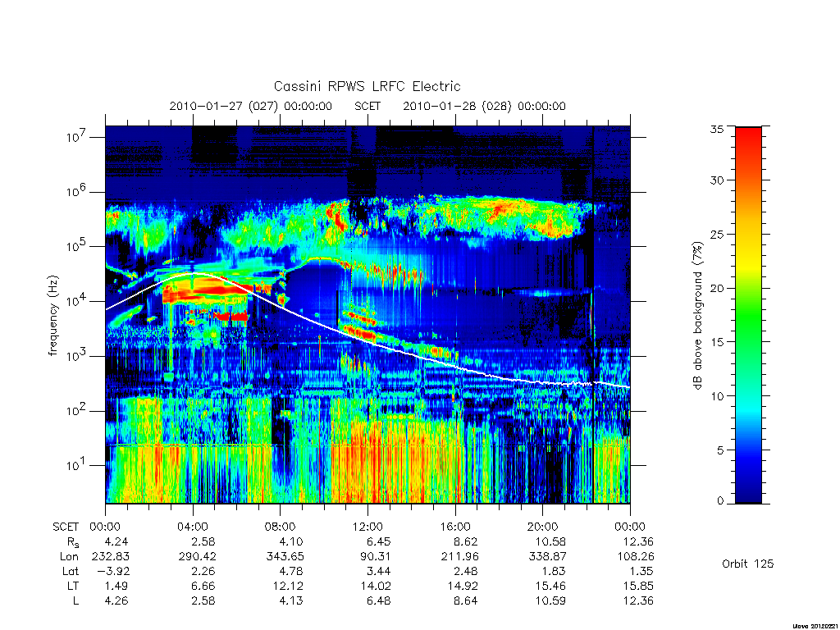Viewport: 840px width, 630px height.
Task: Click the Lat value 4.78
Action: pos(291,572)
